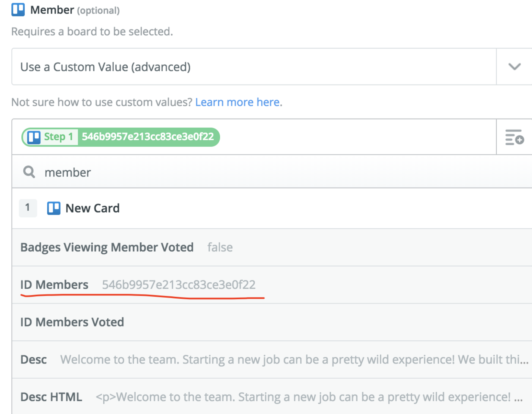
Task: Click the Trello icon inside Step 1 pill
Action: [34, 137]
